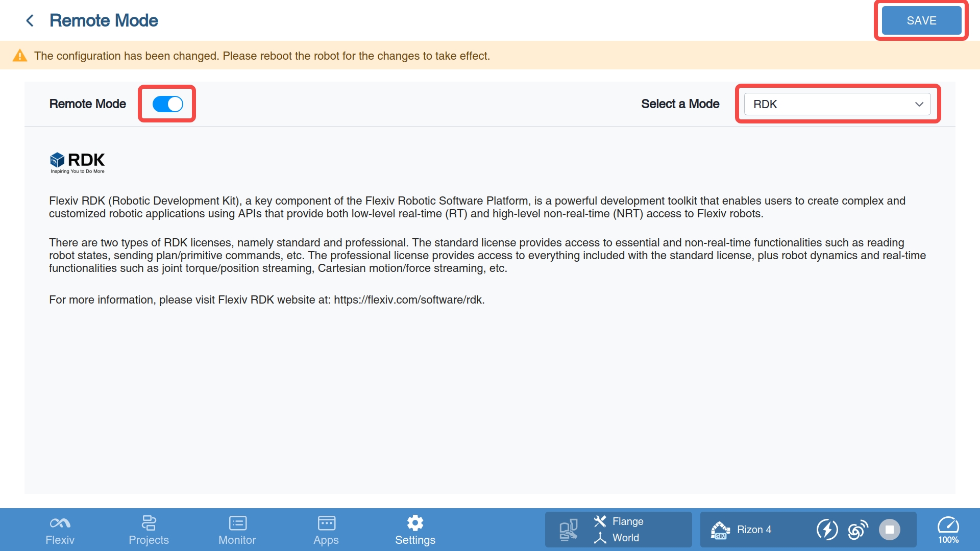Click the SAVE button
This screenshot has width=980, height=551.
[921, 20]
